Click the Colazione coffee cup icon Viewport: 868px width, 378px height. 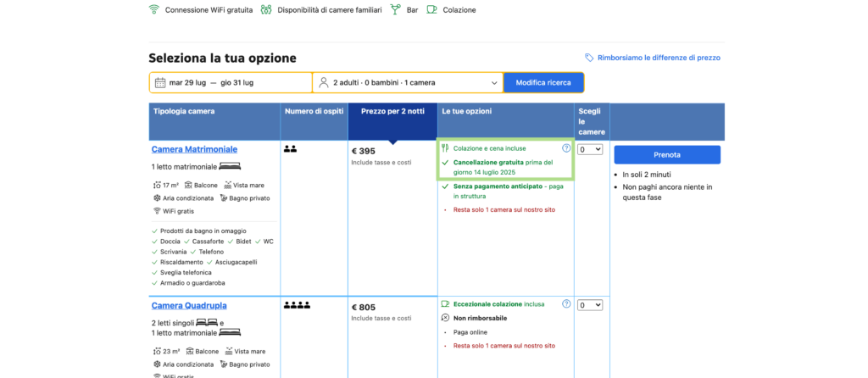432,10
